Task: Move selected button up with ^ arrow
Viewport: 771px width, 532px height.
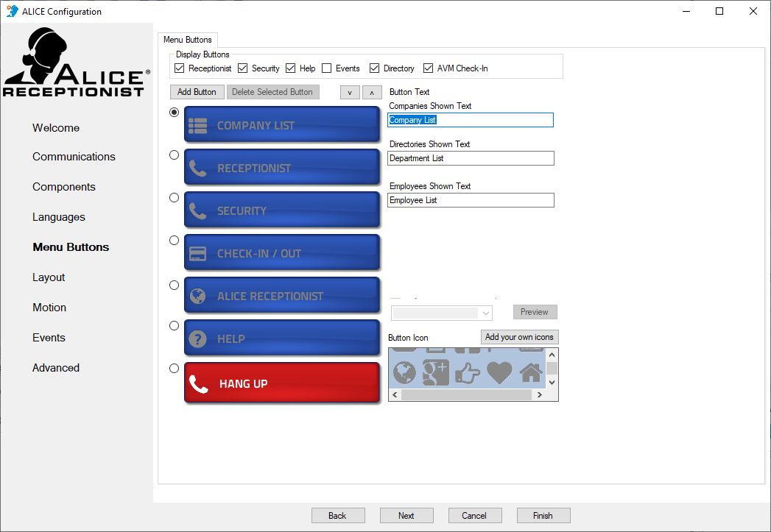Action: click(372, 93)
